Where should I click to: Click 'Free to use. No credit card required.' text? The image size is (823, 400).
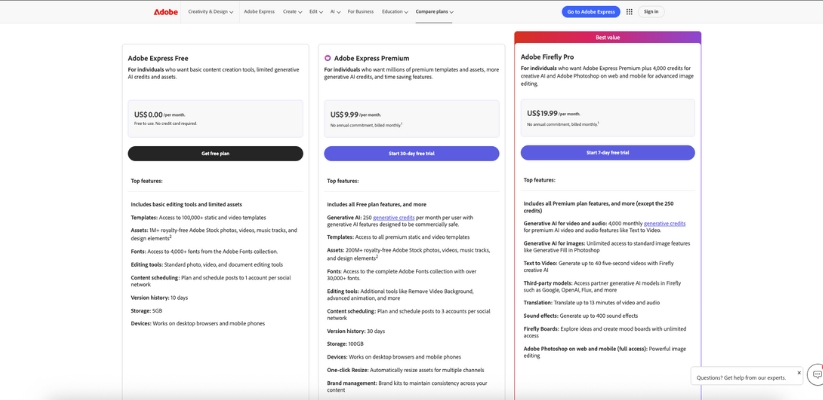(165, 123)
